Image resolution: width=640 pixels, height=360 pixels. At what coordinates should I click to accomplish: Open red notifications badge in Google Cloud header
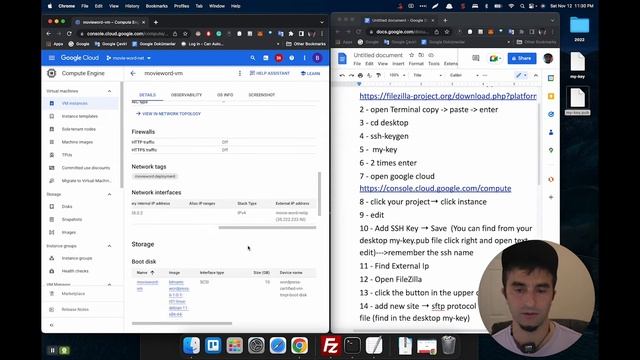(279, 58)
